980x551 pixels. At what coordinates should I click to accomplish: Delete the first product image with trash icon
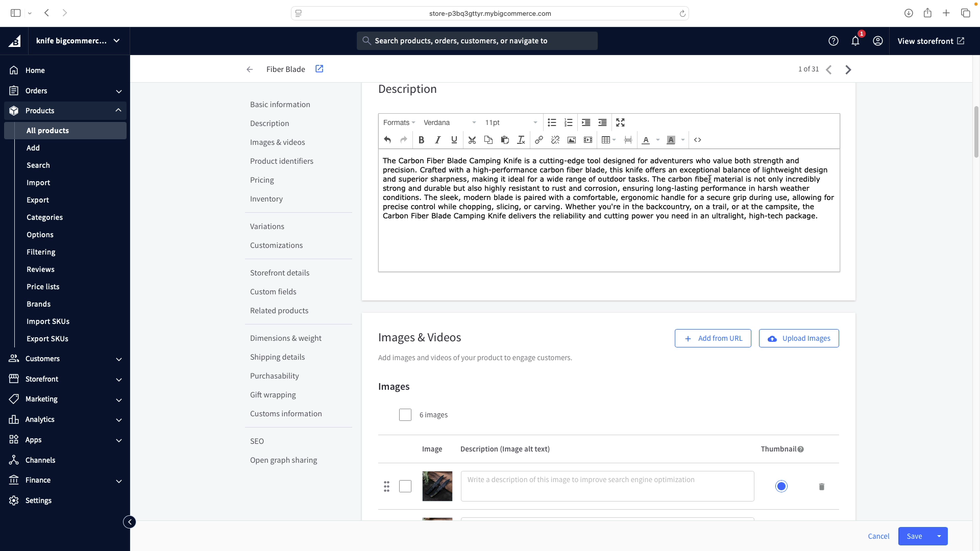point(822,487)
